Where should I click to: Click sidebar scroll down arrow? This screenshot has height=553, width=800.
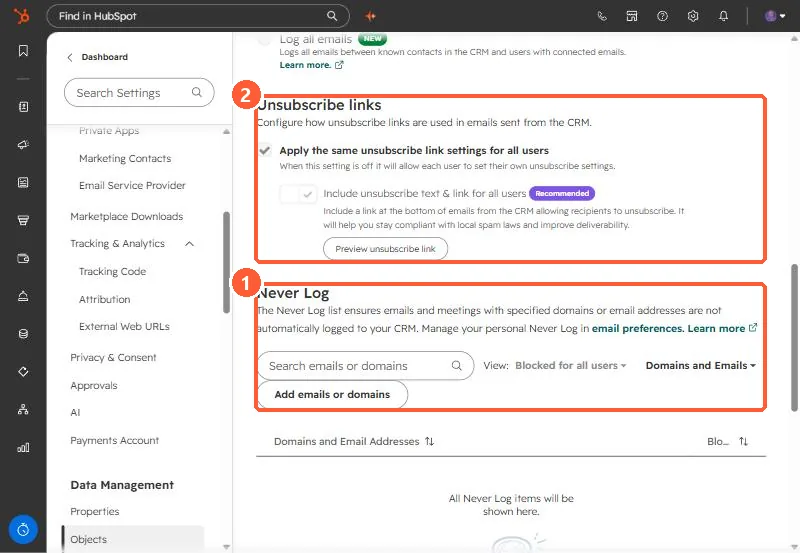227,547
